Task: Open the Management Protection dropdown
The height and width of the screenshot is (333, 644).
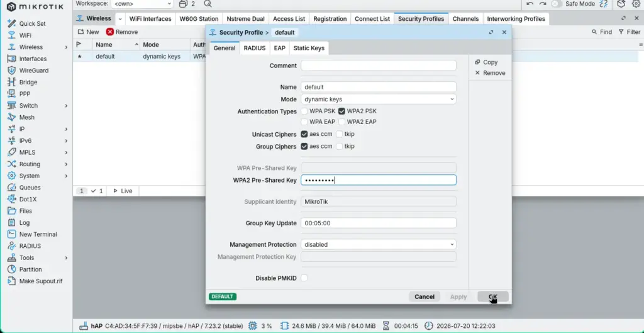Action: coord(378,245)
